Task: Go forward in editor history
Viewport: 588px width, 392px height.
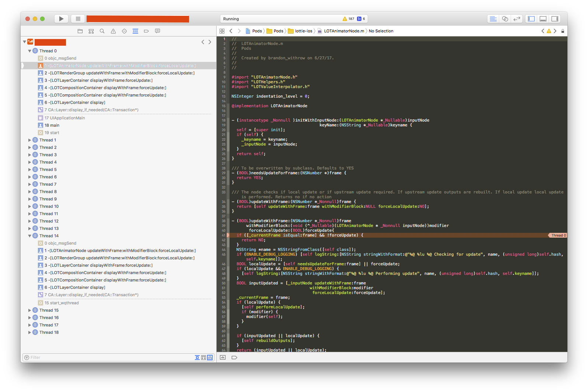Action: [x=239, y=31]
